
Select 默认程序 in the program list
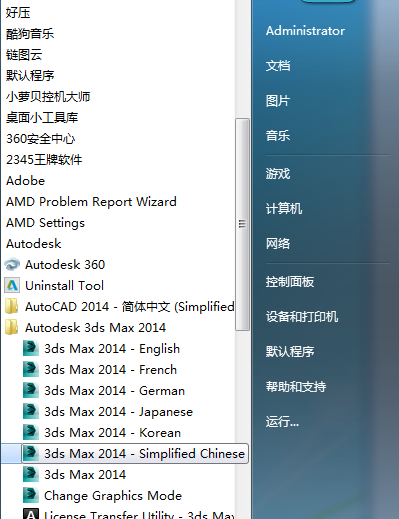coord(30,76)
